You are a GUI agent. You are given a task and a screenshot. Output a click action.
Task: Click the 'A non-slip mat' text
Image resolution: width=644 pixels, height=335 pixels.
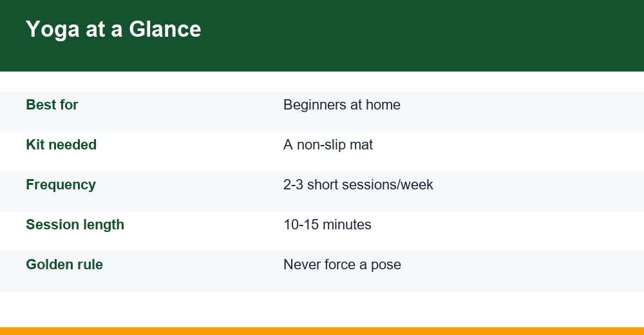pos(328,145)
